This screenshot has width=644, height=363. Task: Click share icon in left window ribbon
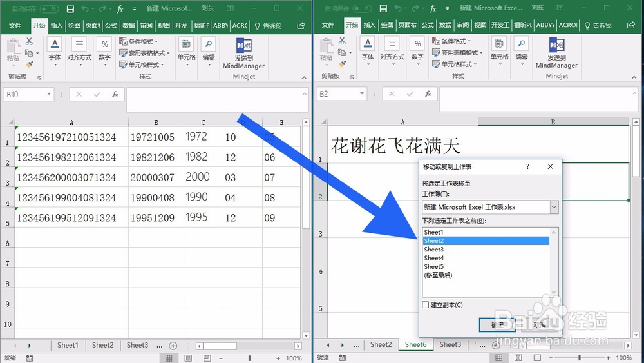click(301, 26)
